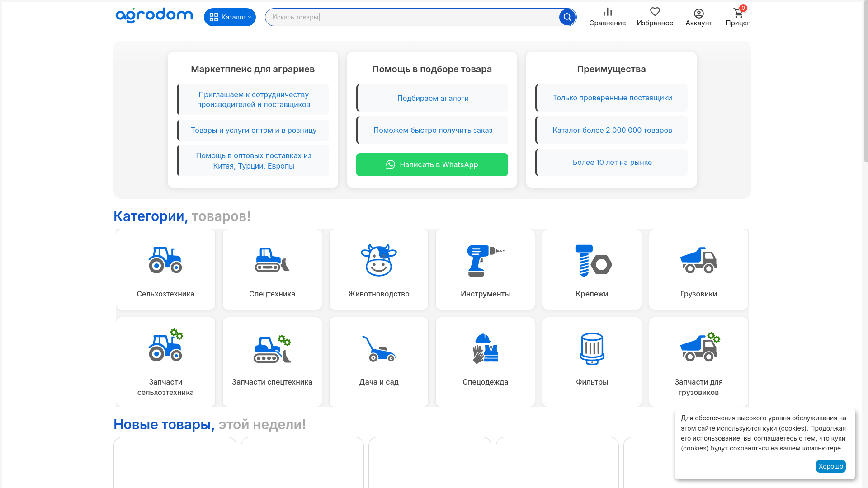The width and height of the screenshot is (868, 488).
Task: Click the Сельхозтехника label text
Action: [165, 294]
